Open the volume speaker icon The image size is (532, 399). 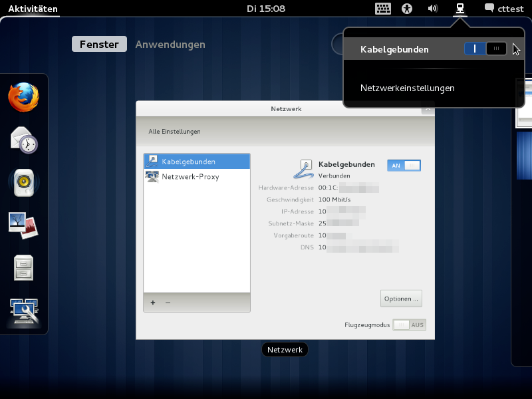click(x=433, y=9)
